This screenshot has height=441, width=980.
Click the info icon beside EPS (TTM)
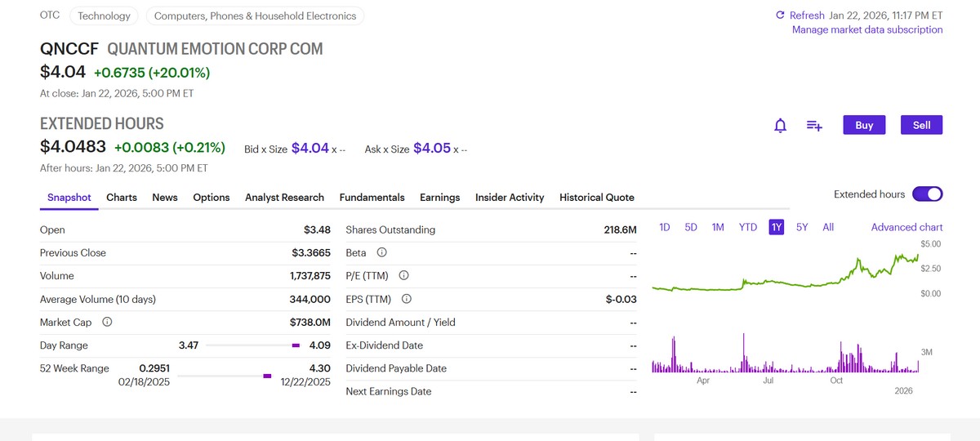point(407,299)
